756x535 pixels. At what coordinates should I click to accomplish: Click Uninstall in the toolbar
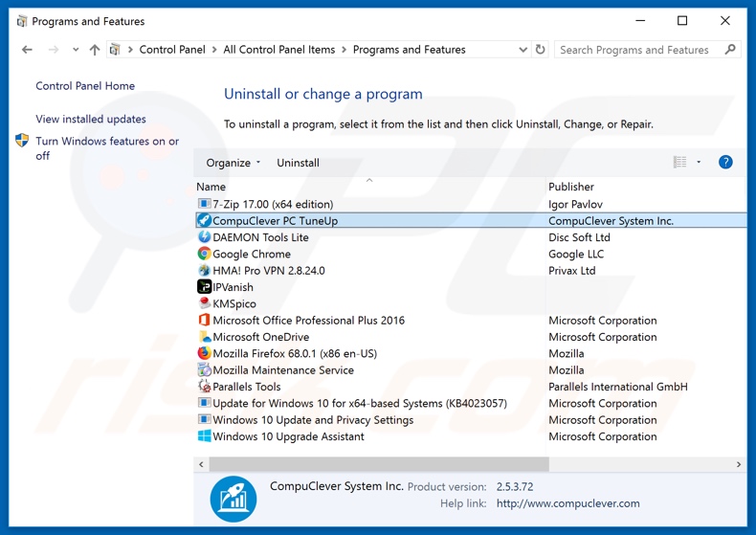pyautogui.click(x=298, y=163)
